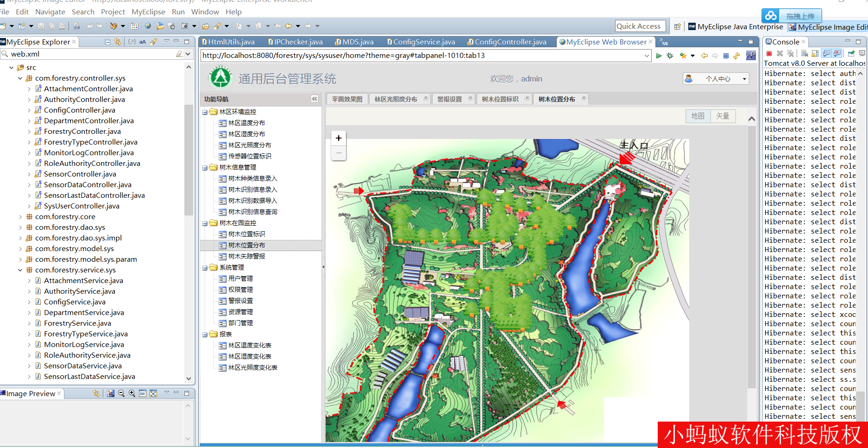This screenshot has width=868, height=448.
Task: Terminate the Tomcat server from Console
Action: [769, 53]
